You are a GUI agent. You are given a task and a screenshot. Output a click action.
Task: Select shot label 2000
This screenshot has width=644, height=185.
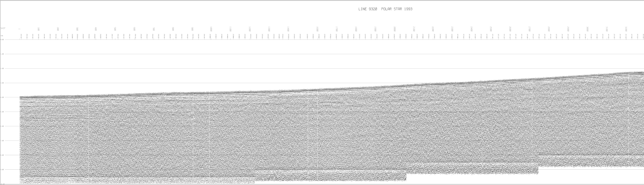[x=395, y=29]
